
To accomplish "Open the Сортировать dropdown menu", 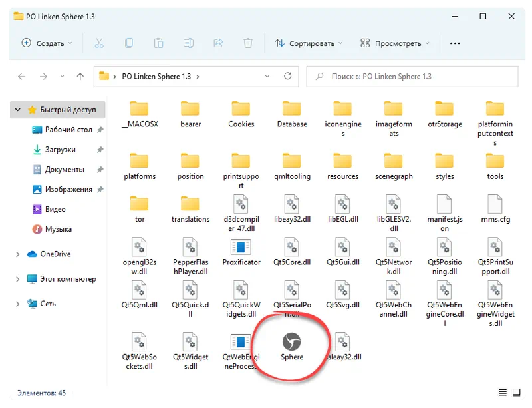I will (309, 43).
